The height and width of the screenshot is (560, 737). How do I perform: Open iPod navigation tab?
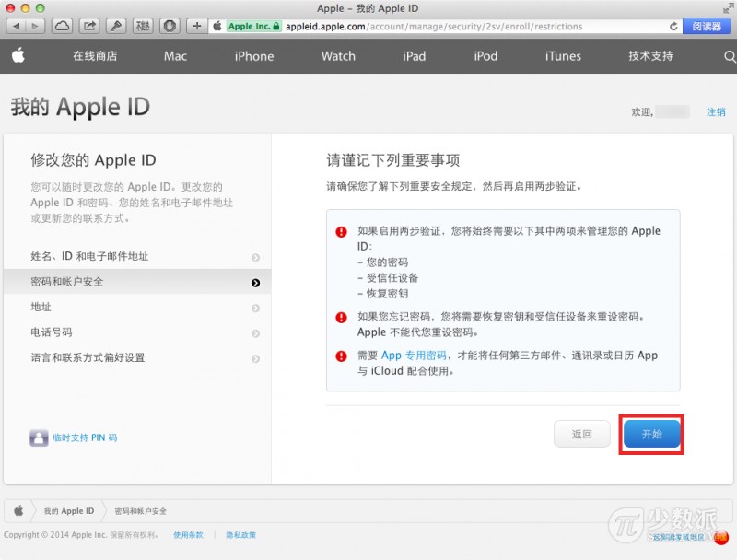tap(485, 56)
